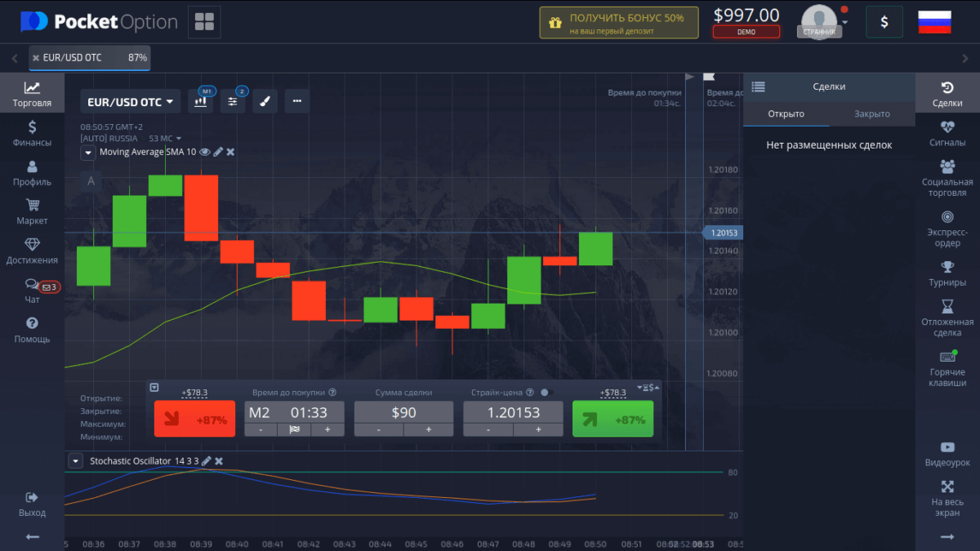This screenshot has width=980, height=551.
Task: Switch to the Закрыто (Closed) trades tab
Action: pos(871,113)
